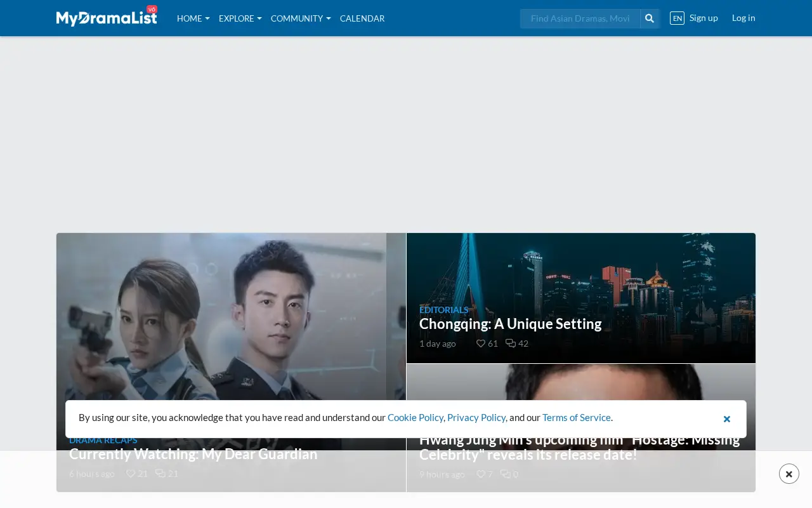Click the '1 day ago' timestamp
The image size is (812, 508).
(438, 344)
